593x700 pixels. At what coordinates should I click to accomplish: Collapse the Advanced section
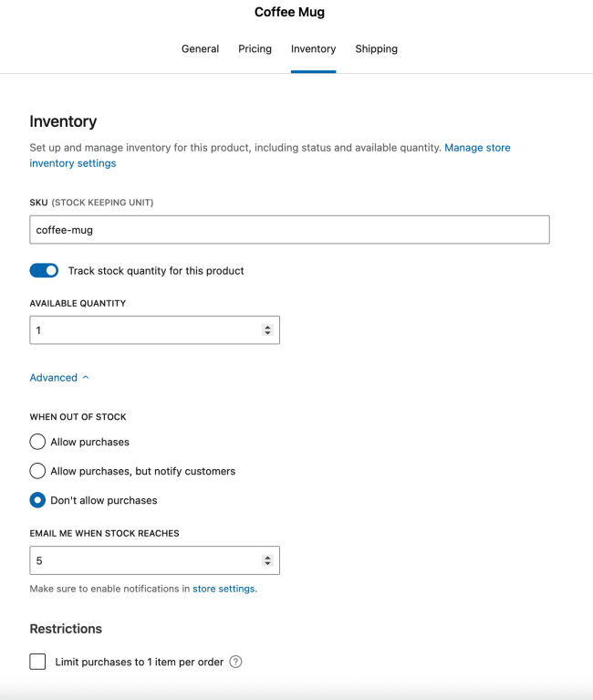(x=59, y=377)
